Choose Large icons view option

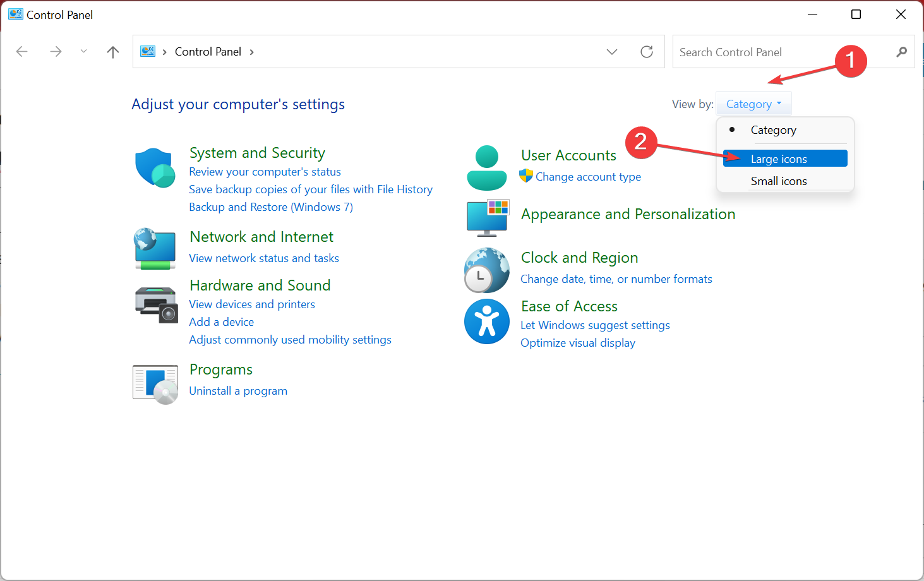[x=785, y=159]
